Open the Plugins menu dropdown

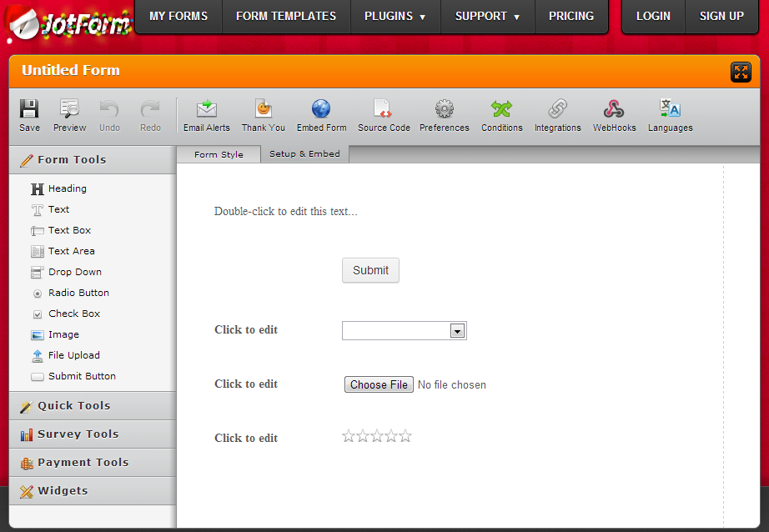pyautogui.click(x=395, y=16)
